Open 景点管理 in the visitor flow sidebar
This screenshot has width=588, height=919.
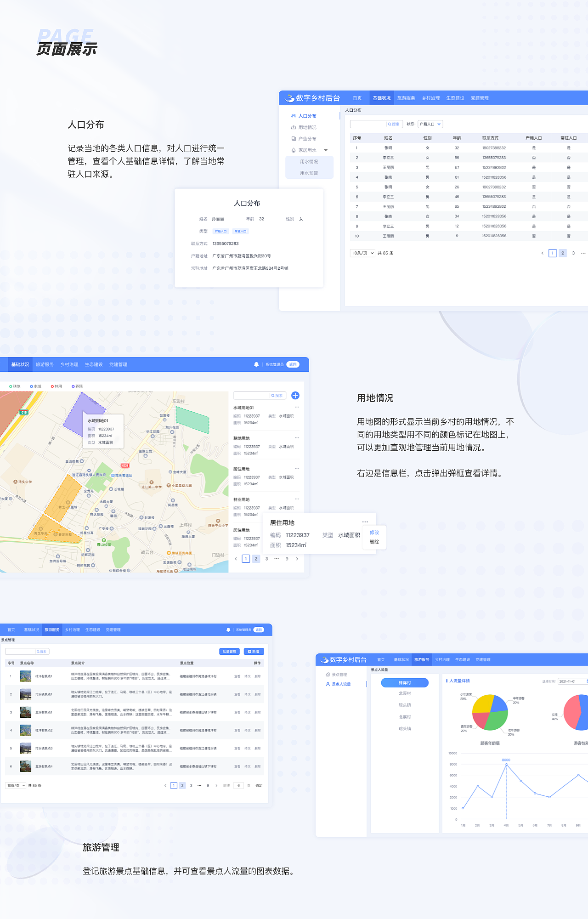coord(336,675)
